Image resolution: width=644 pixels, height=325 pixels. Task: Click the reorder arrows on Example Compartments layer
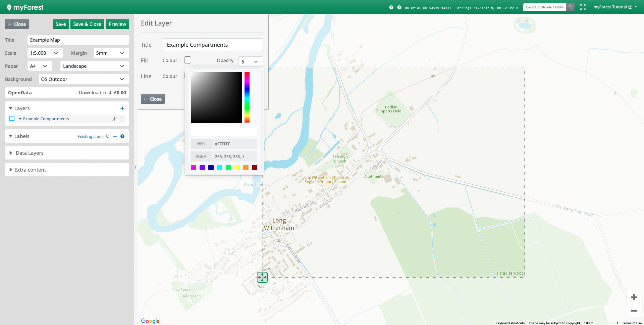coord(114,119)
